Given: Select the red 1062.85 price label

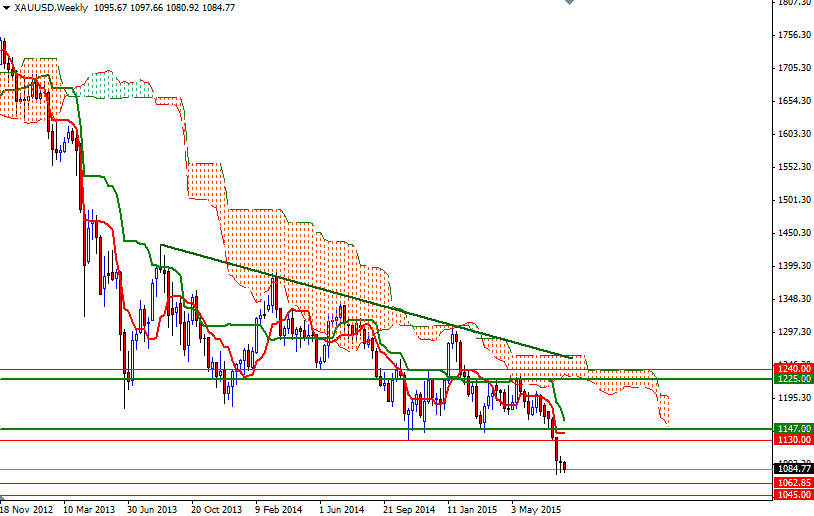Looking at the screenshot, I should coord(794,483).
